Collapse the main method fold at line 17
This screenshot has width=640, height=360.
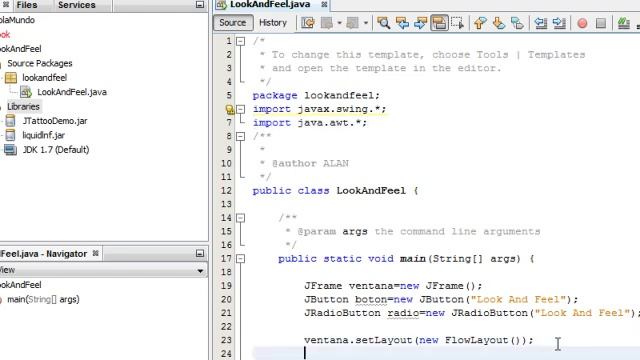click(x=241, y=258)
